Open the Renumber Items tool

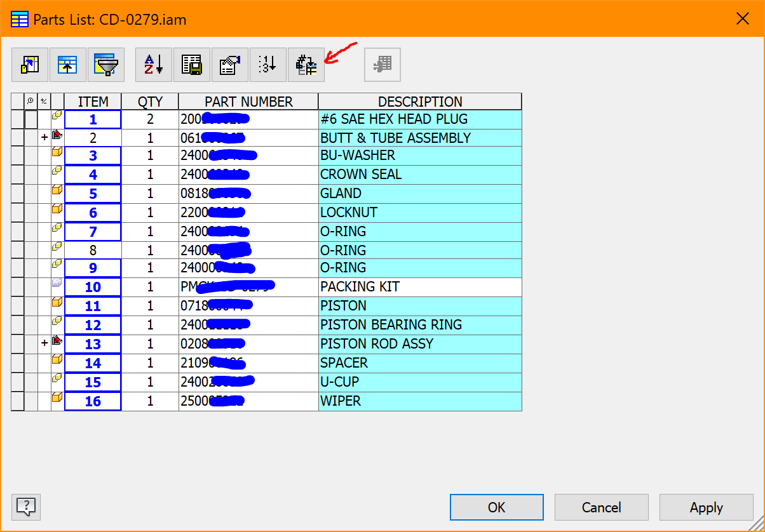tap(267, 64)
